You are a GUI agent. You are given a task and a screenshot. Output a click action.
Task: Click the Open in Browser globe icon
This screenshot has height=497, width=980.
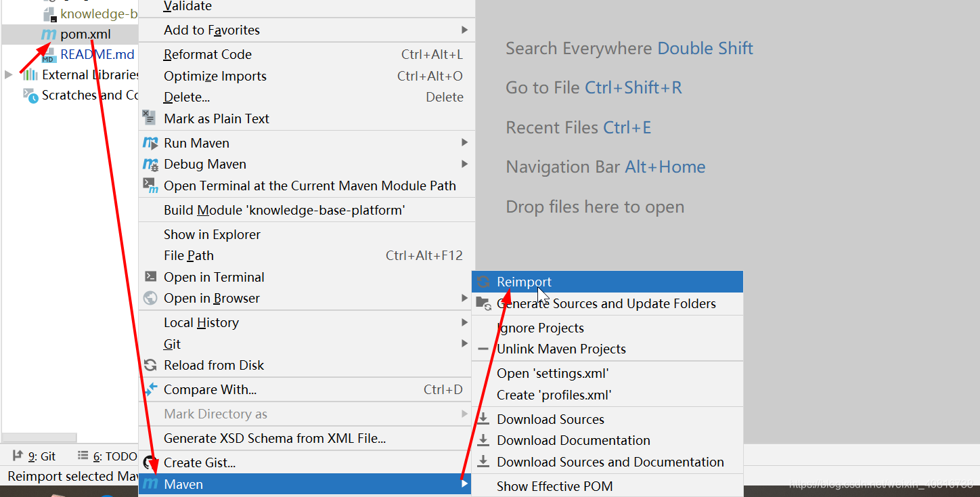click(151, 298)
